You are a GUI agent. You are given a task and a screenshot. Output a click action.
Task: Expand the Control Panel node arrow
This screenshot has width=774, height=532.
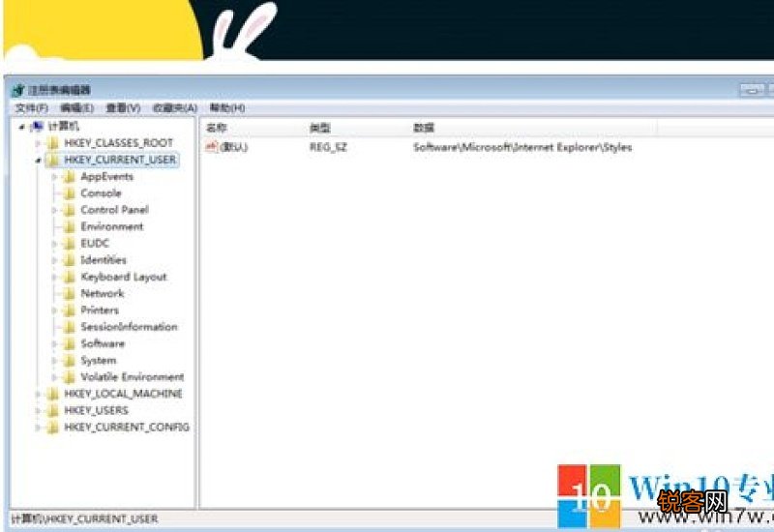(54, 210)
